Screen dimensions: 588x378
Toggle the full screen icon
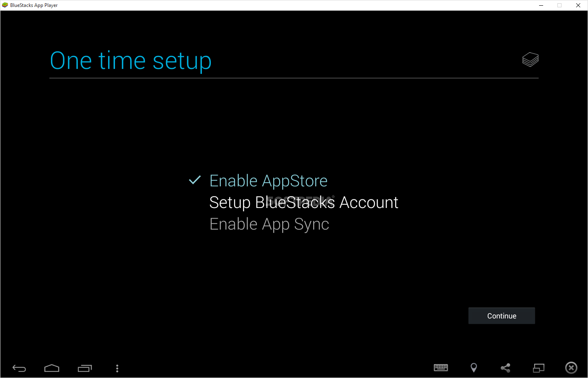539,368
